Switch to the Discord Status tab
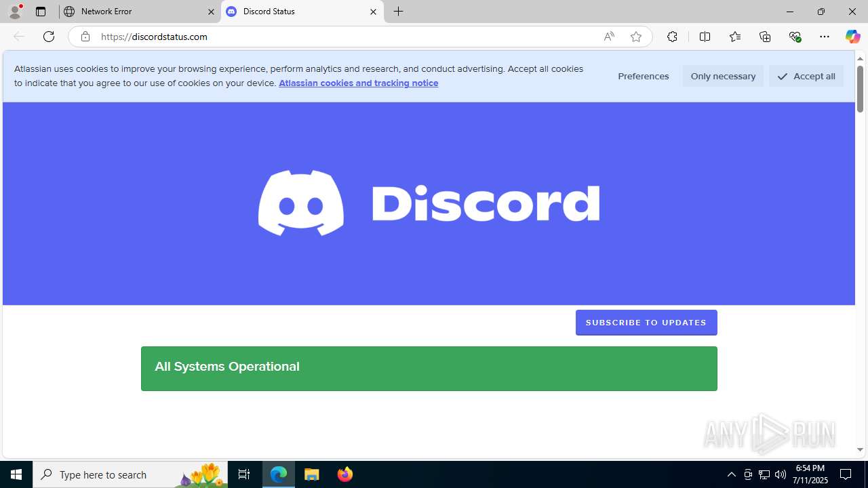 [x=302, y=12]
